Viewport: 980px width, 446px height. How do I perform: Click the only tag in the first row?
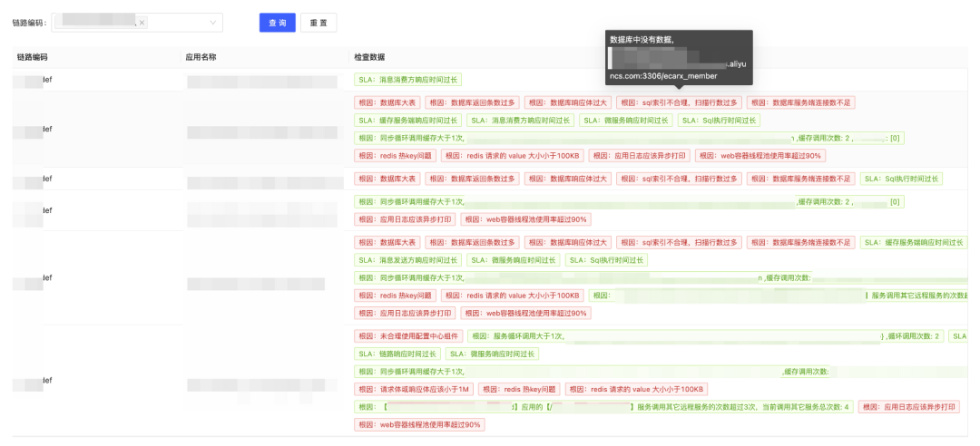coord(407,80)
